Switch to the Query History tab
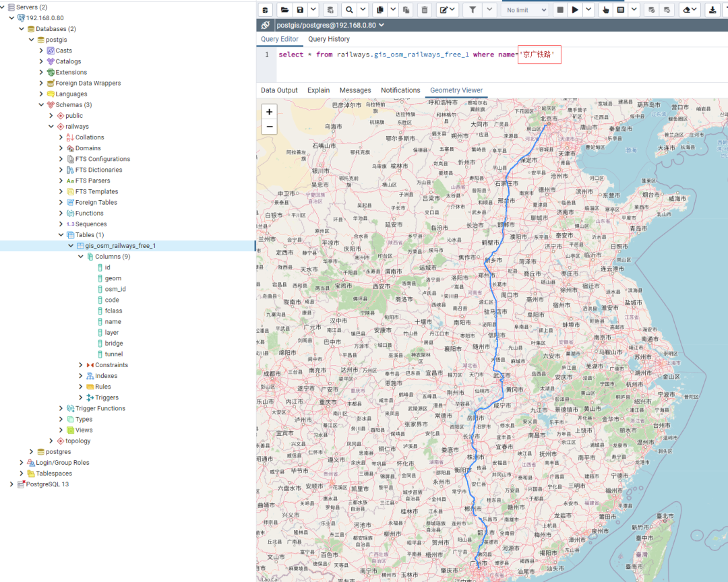This screenshot has width=728, height=582. (329, 39)
